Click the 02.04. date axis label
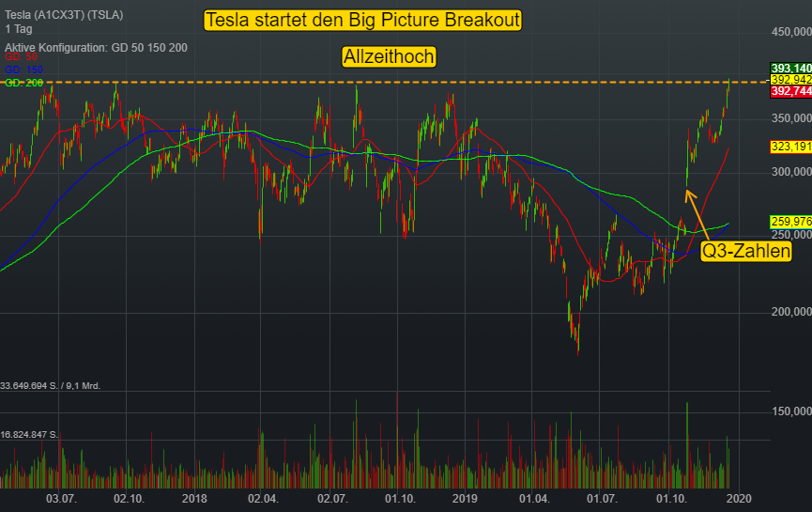Screen dimensions: 812x512 tap(263, 499)
